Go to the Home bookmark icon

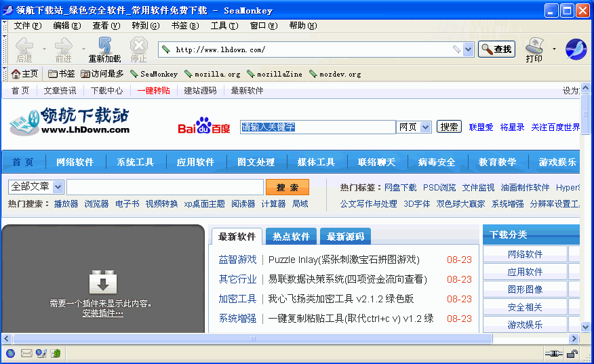click(16, 74)
